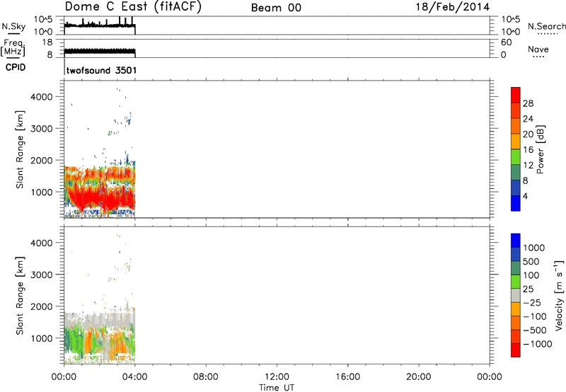
Task: Click the velocity panel 'Slant Range [km]' title
Action: click(20, 296)
